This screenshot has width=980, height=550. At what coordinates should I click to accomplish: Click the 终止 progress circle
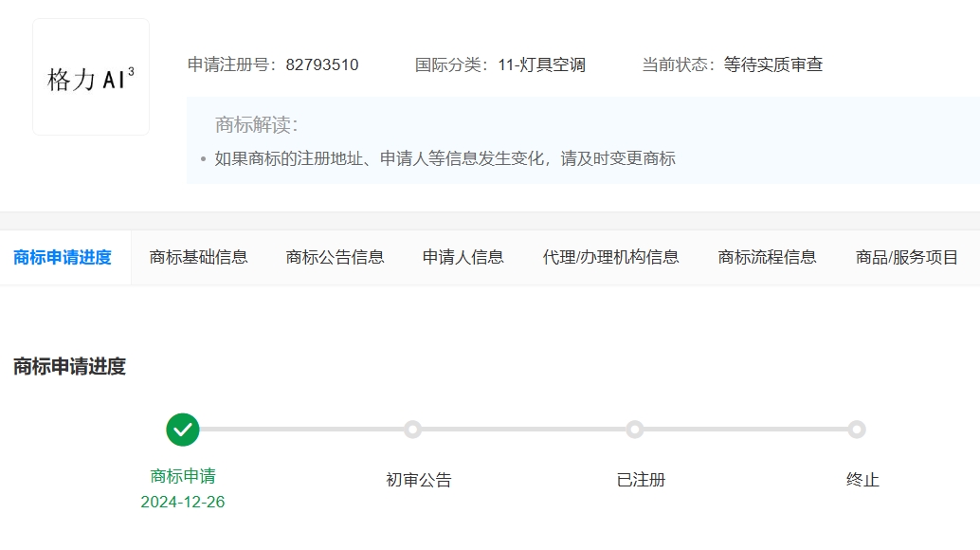click(x=857, y=429)
